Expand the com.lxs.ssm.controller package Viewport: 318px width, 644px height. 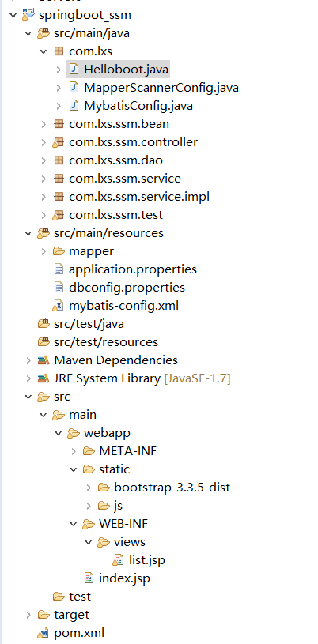[44, 142]
